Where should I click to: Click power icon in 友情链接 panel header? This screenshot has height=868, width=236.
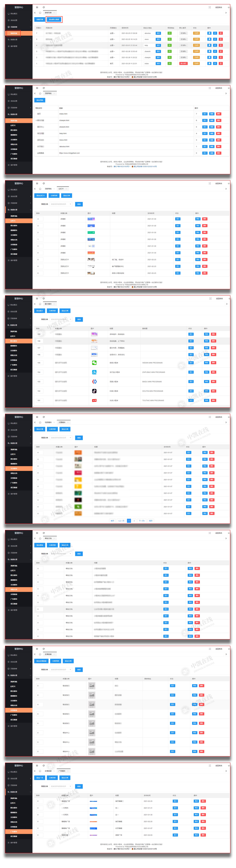(229, 649)
